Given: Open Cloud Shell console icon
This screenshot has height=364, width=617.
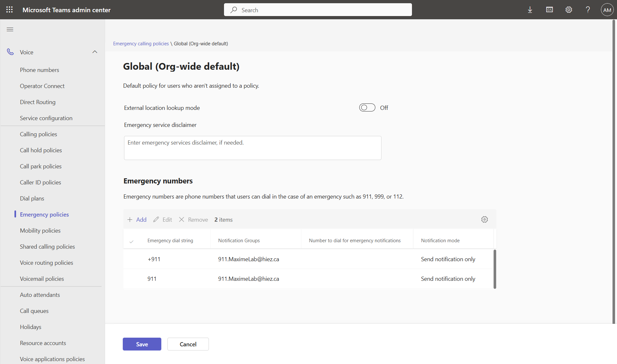Looking at the screenshot, I should click(x=549, y=10).
